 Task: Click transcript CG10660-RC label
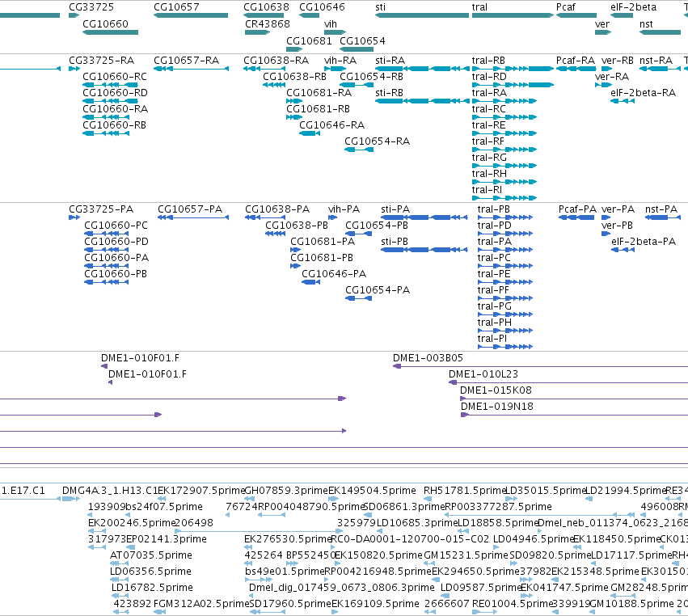coord(115,76)
